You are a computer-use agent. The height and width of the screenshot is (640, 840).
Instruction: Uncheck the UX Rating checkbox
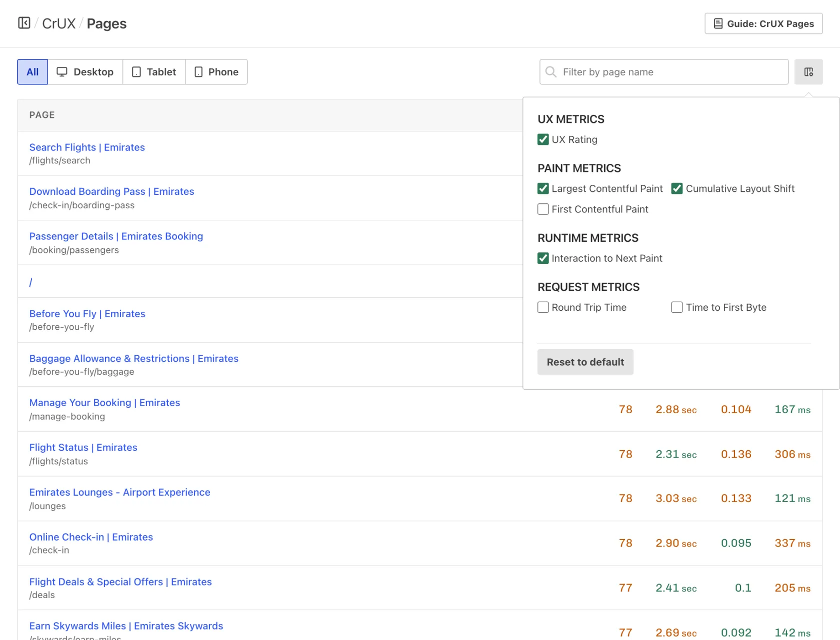tap(543, 139)
